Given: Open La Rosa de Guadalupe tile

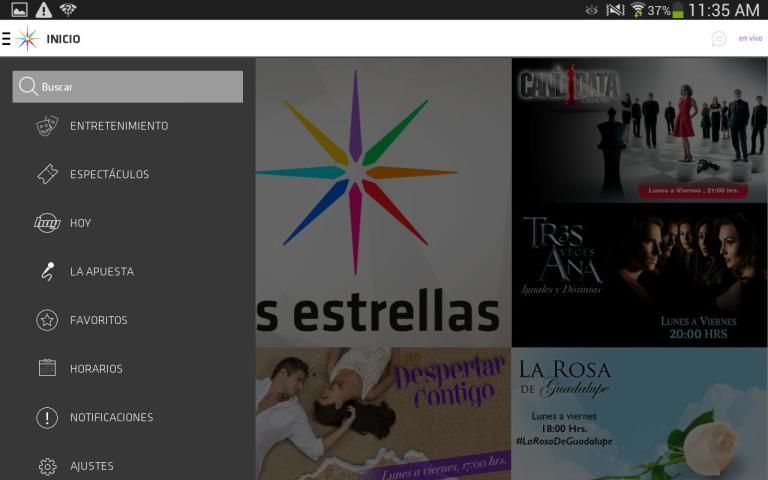Looking at the screenshot, I should 639,414.
